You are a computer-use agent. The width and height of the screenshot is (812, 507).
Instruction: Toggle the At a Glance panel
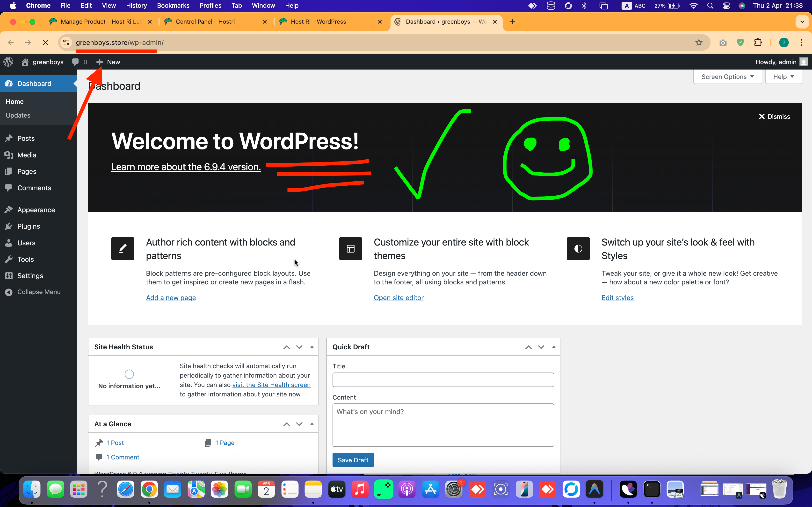tap(312, 424)
